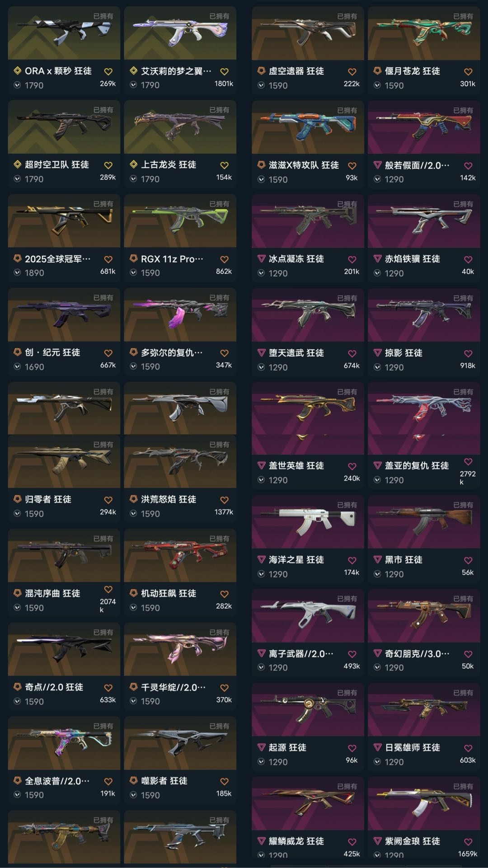Click the heart icon on 超时空卫队 狂徒

click(108, 165)
